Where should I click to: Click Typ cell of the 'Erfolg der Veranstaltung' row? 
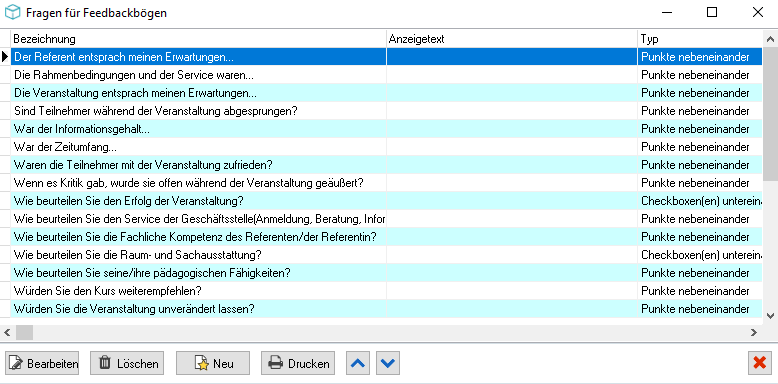coord(700,201)
